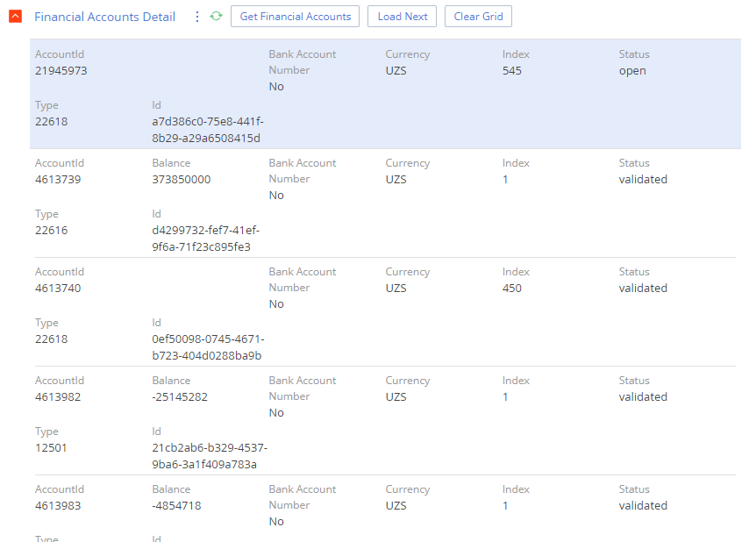Screen dimensions: 756x542
Task: Select the Id beginning 0ef50098-0745-4671
Action: pos(208,347)
